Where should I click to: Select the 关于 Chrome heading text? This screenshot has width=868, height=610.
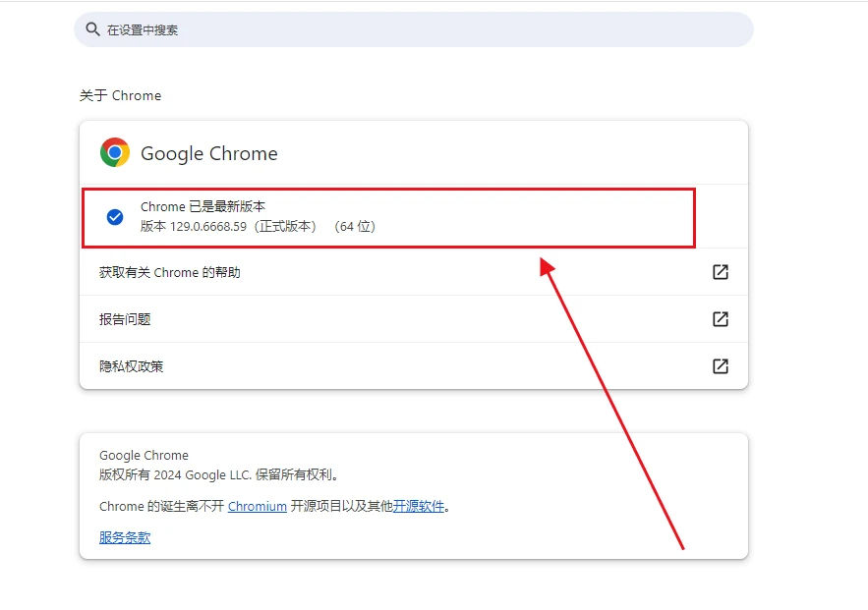pos(120,95)
